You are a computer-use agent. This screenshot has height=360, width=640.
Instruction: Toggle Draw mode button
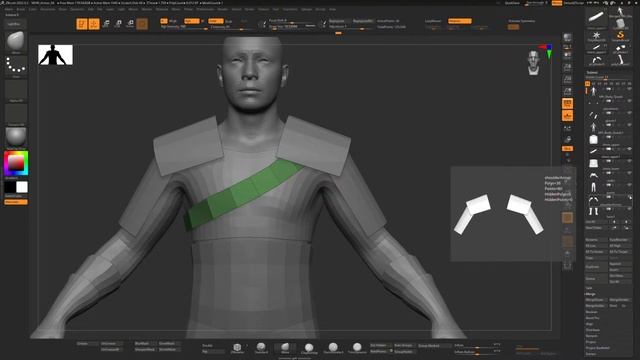click(94, 24)
